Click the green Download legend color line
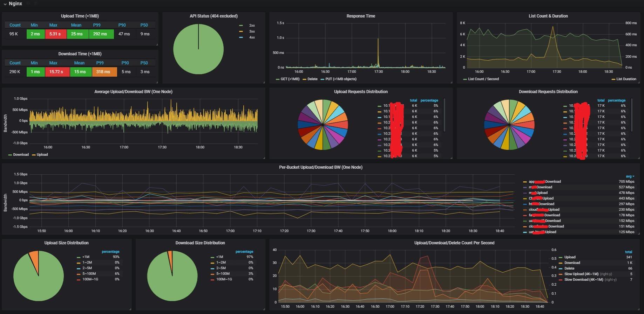This screenshot has height=314, width=644. coord(10,155)
